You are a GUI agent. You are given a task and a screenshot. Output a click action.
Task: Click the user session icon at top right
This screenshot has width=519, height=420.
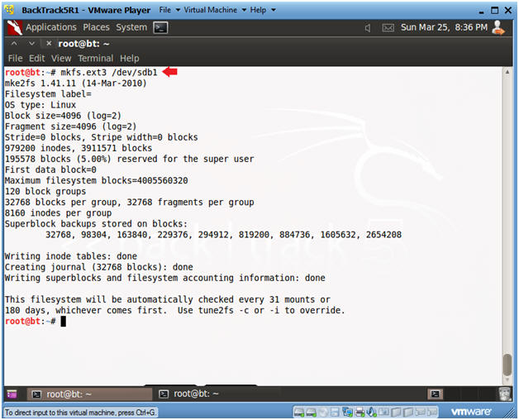(498, 27)
